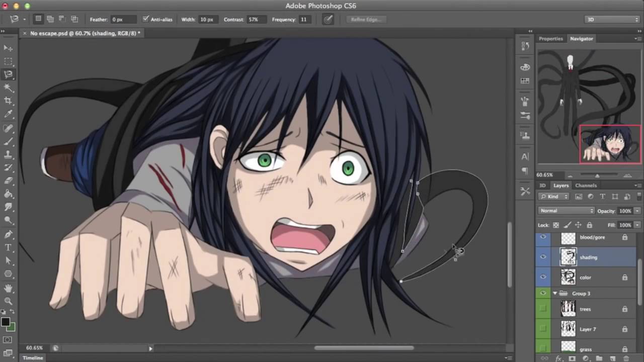The image size is (644, 362).
Task: Select Subtract from selection mode button
Action: 62,19
